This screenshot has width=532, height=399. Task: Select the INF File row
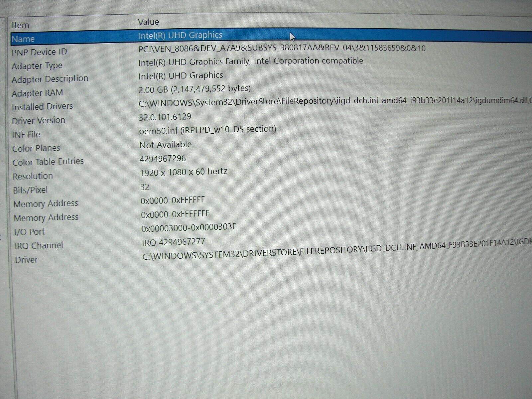click(26, 135)
